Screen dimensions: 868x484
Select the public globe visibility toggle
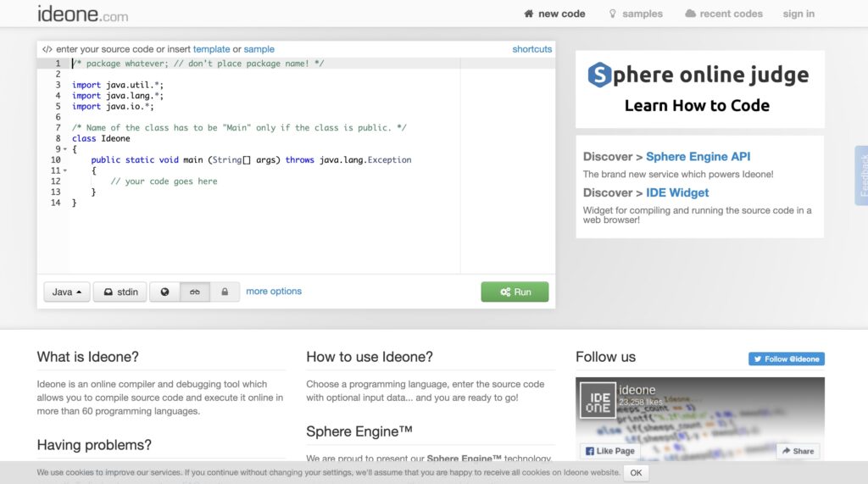click(x=165, y=292)
